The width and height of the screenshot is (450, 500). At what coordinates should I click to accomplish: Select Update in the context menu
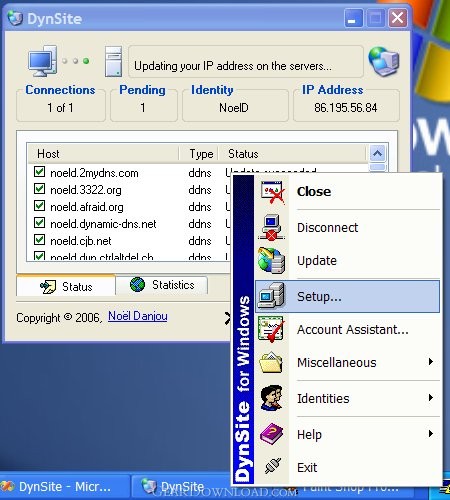coord(348,261)
